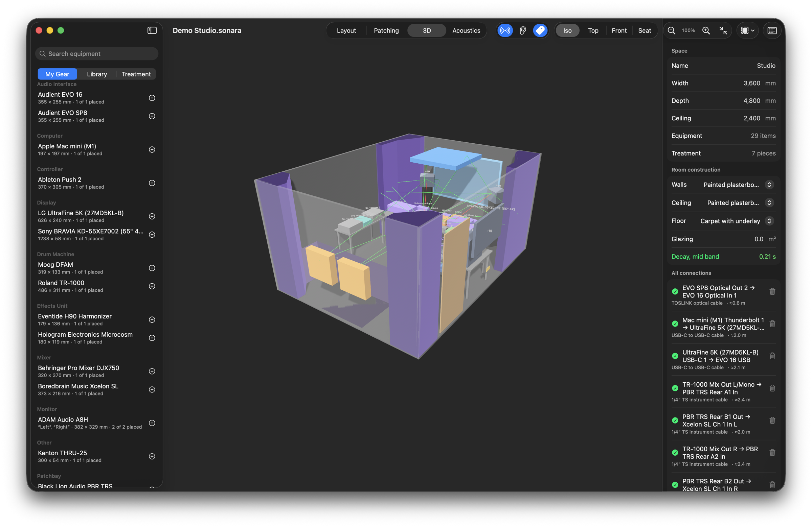Edit the Ceiling height value 2,400
This screenshot has width=812, height=527.
[x=752, y=118]
